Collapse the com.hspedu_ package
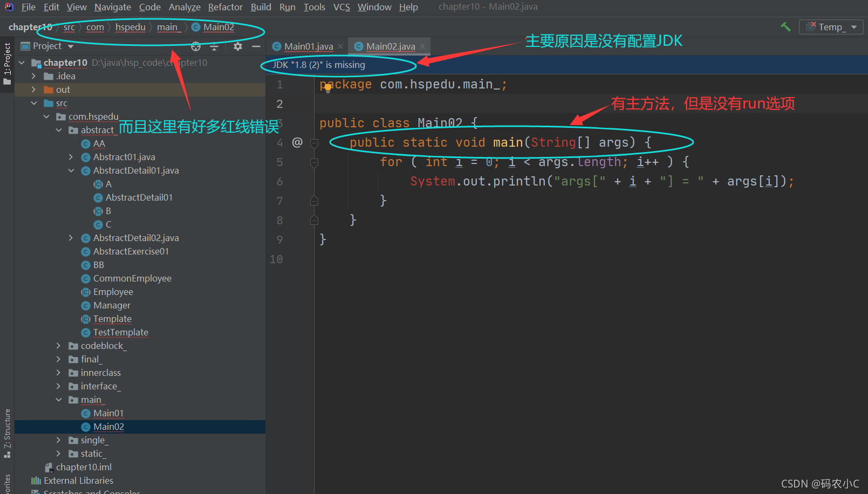This screenshot has height=494, width=868. pyautogui.click(x=46, y=116)
